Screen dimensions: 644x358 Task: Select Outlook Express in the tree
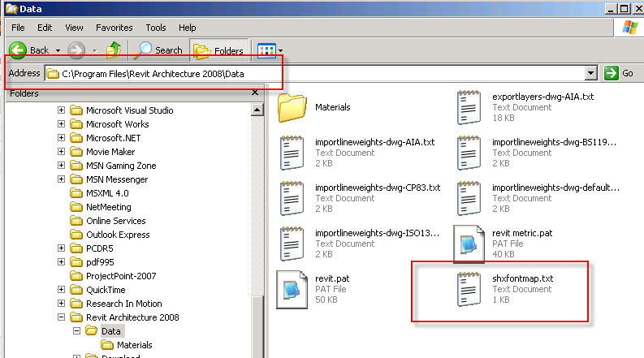[x=118, y=235]
